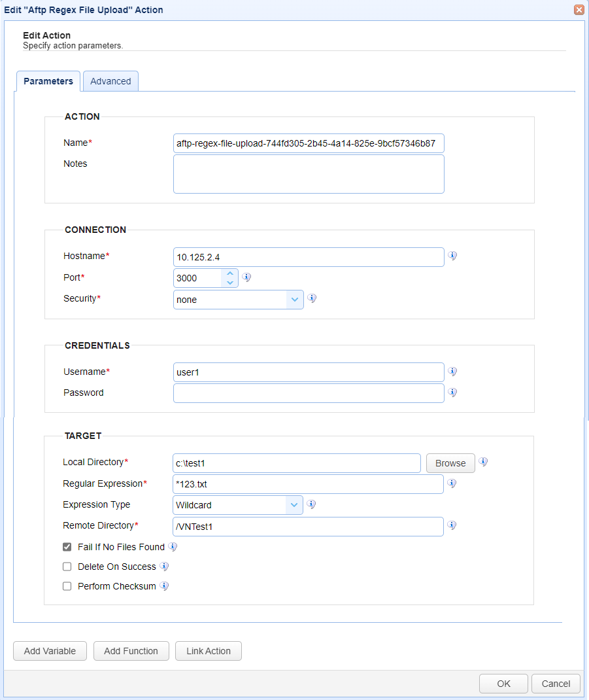Click the Security field info icon
Image resolution: width=589 pixels, height=700 pixels.
[312, 298]
